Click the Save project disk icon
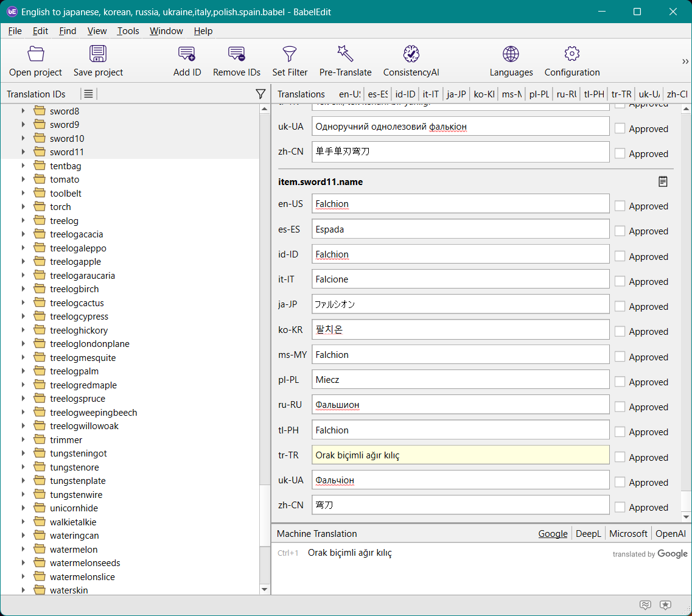 [x=98, y=54]
